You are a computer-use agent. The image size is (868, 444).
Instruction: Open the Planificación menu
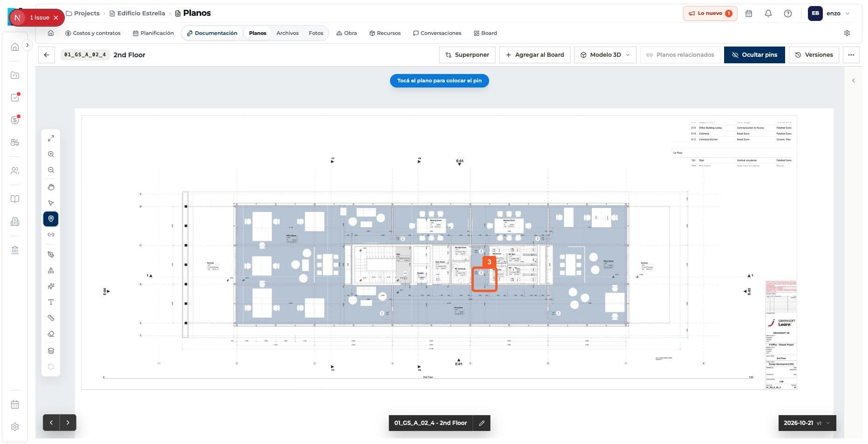(153, 33)
